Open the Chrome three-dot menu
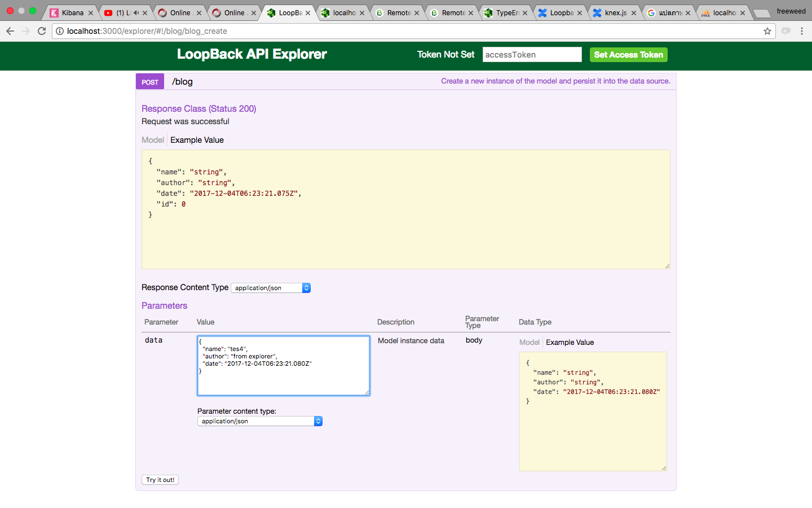This screenshot has height=508, width=812. (x=802, y=31)
